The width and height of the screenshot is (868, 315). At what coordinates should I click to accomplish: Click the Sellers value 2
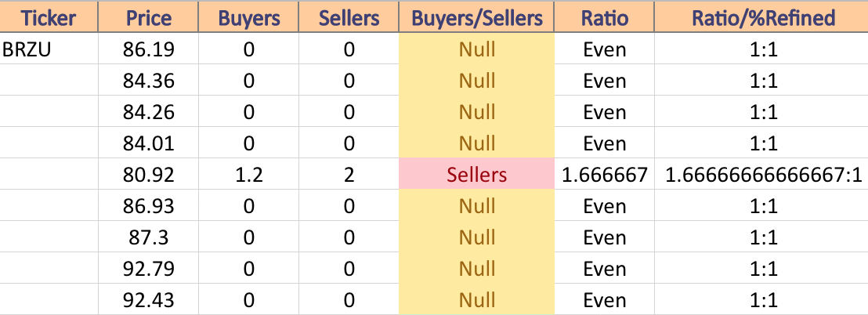tap(349, 175)
